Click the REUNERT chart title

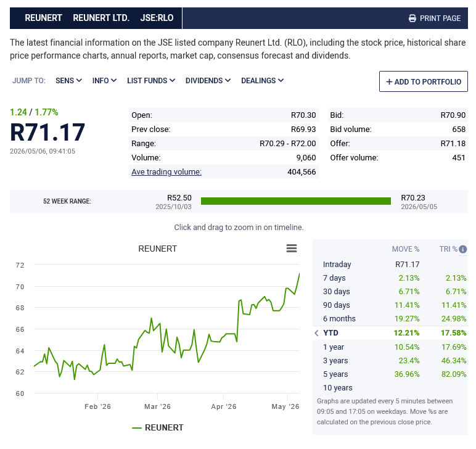157,249
